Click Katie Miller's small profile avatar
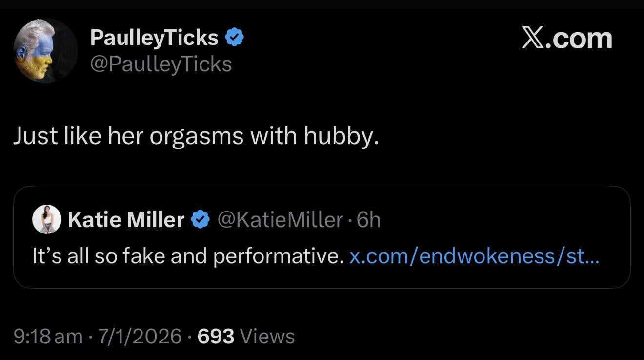The height and width of the screenshot is (360, 644). pos(47,219)
